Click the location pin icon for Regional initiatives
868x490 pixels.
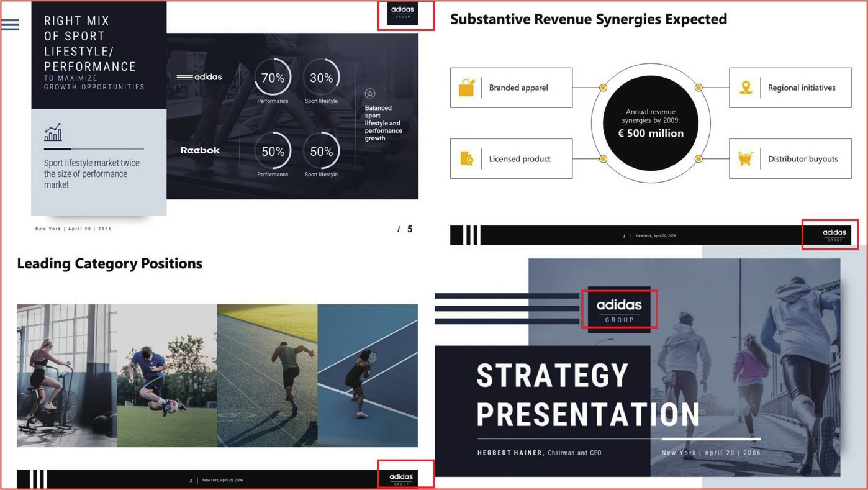pyautogui.click(x=746, y=88)
